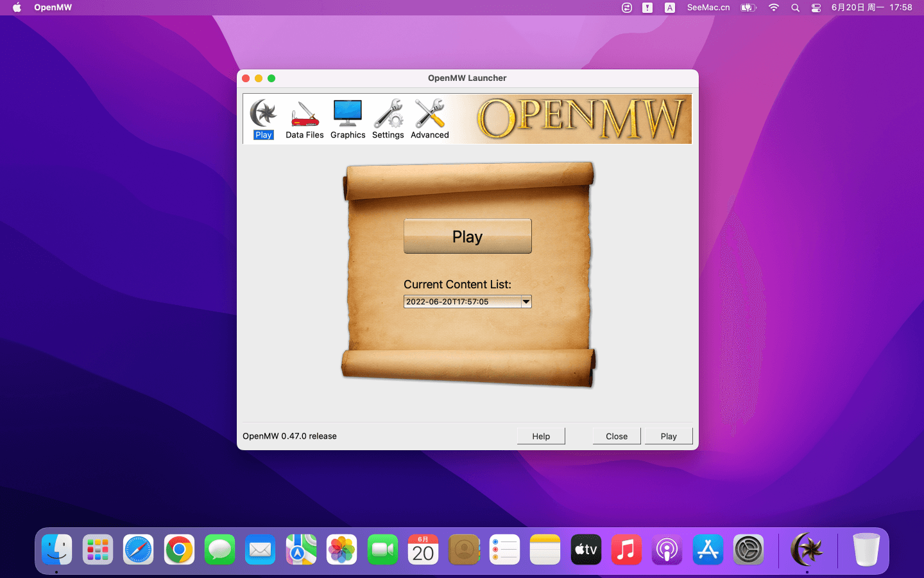Click the menu bar icon left of input source
Screen dimensions: 924x578
tap(647, 8)
